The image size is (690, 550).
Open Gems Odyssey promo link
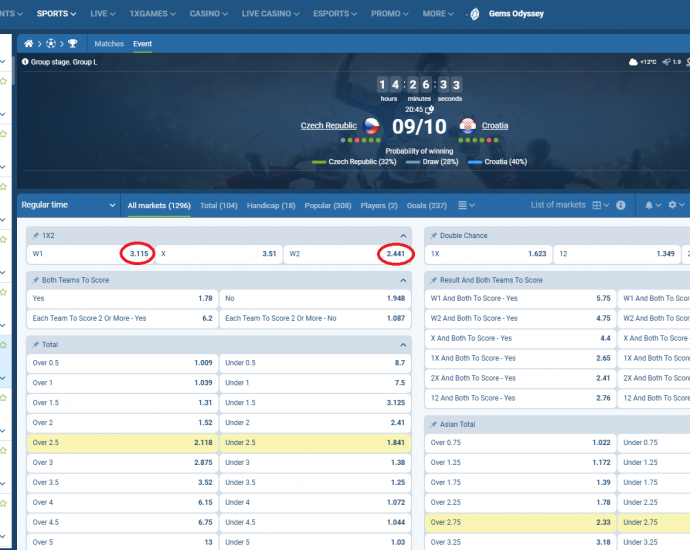tap(516, 14)
